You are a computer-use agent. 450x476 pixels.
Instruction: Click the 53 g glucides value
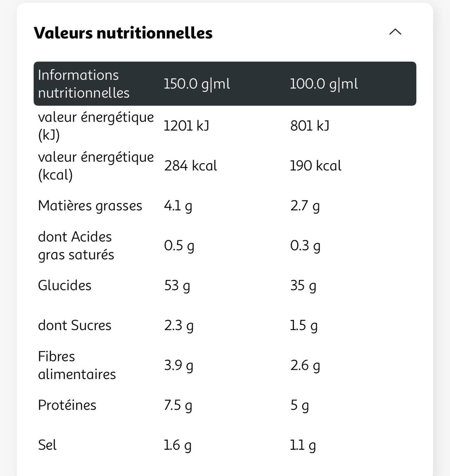tap(177, 286)
